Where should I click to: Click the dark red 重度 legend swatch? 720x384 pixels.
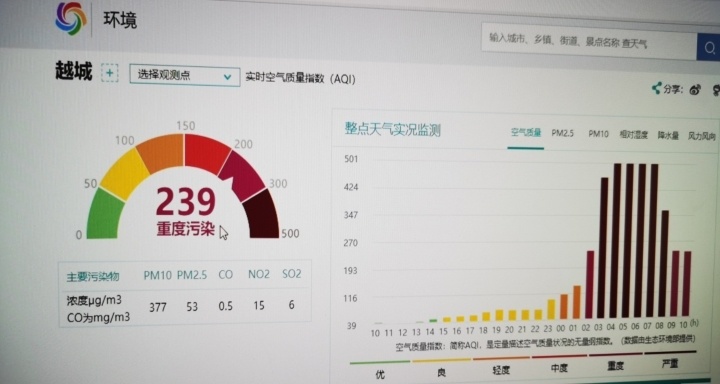coord(615,354)
